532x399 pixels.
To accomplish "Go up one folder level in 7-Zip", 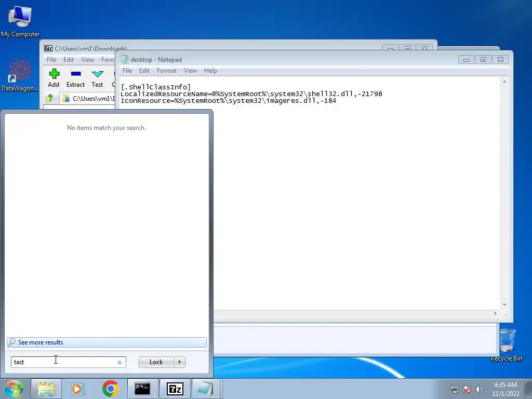I will (50, 98).
